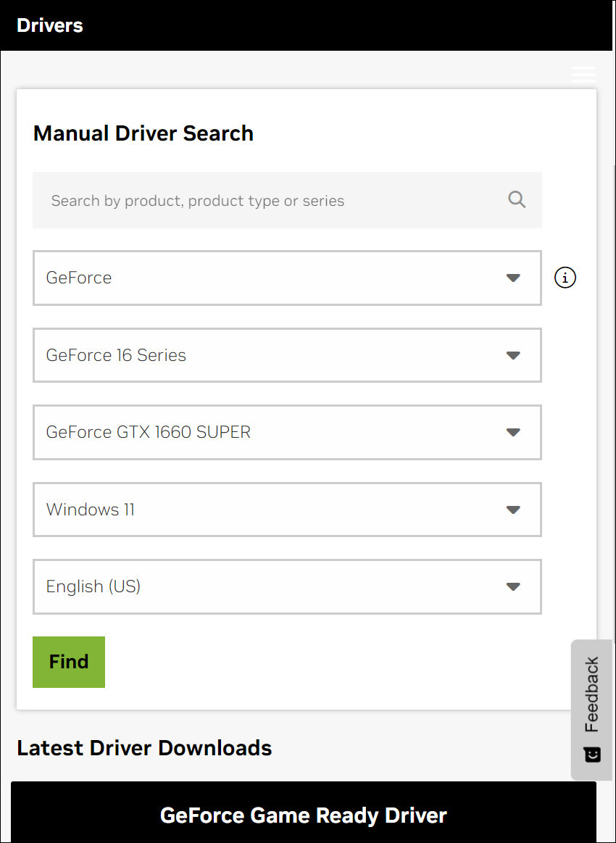Select the Windows 11 operating system dropdown
The width and height of the screenshot is (616, 843).
[275, 510]
